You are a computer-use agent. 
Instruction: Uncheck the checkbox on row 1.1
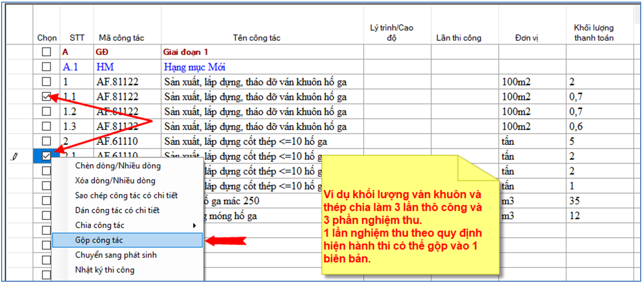pos(46,97)
